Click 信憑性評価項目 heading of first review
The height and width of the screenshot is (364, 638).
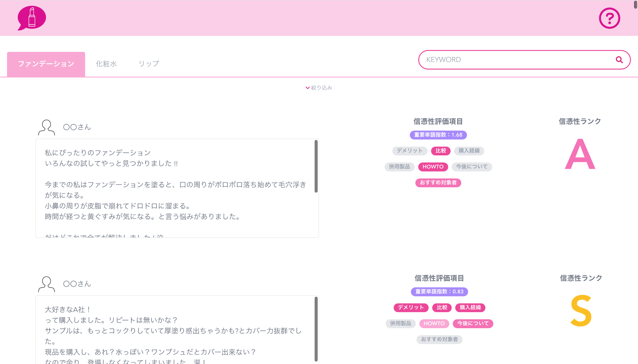point(438,122)
